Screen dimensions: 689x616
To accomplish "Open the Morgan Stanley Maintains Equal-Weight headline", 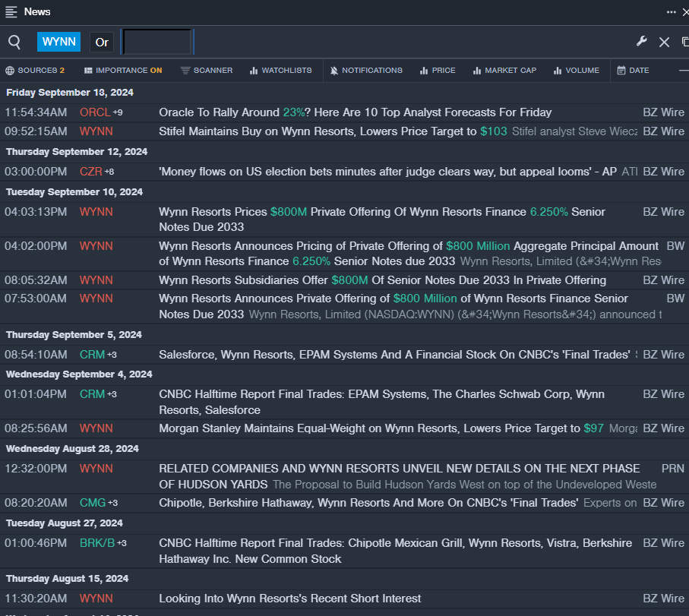I will [381, 428].
